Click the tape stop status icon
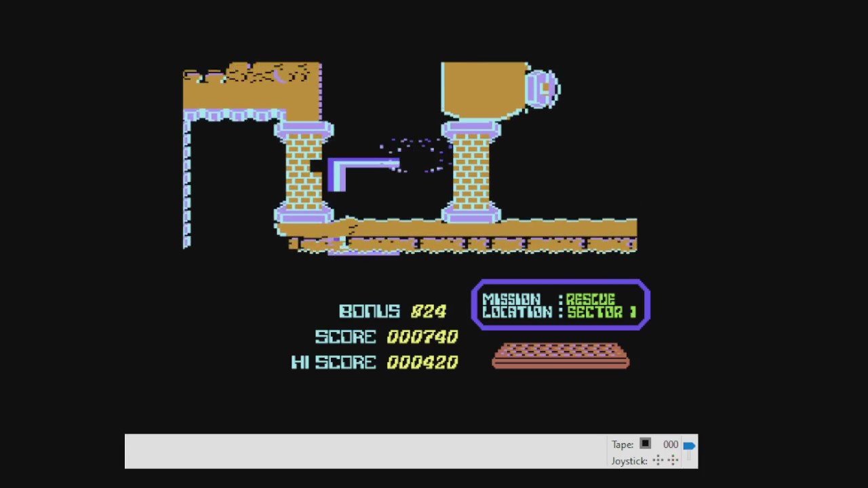This screenshot has height=488, width=868. [x=645, y=444]
